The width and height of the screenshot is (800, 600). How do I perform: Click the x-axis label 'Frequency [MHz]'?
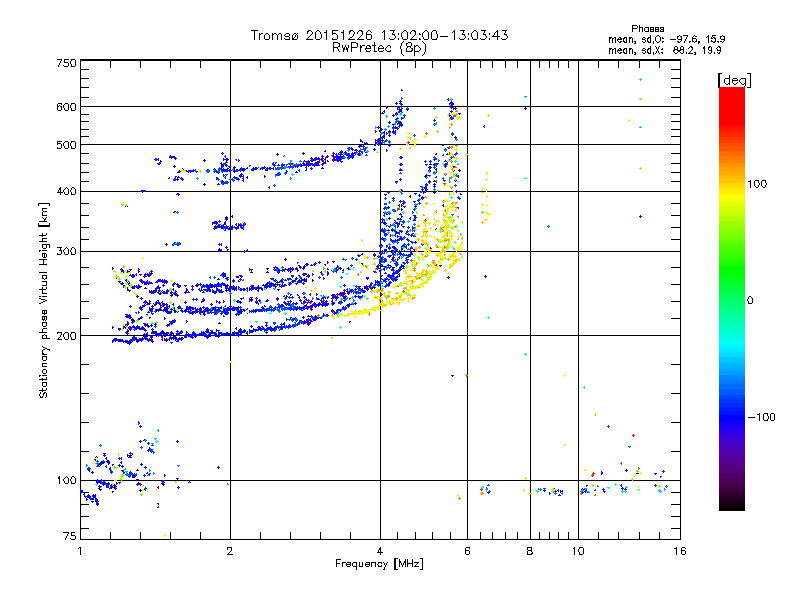(x=379, y=564)
